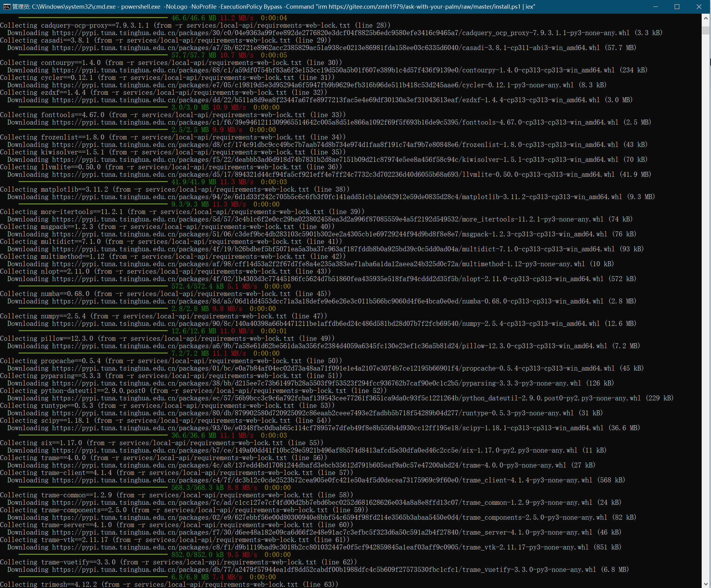Click the trame-vuetify download progress bar
Viewport: 711px width, 588px height.
93,577
